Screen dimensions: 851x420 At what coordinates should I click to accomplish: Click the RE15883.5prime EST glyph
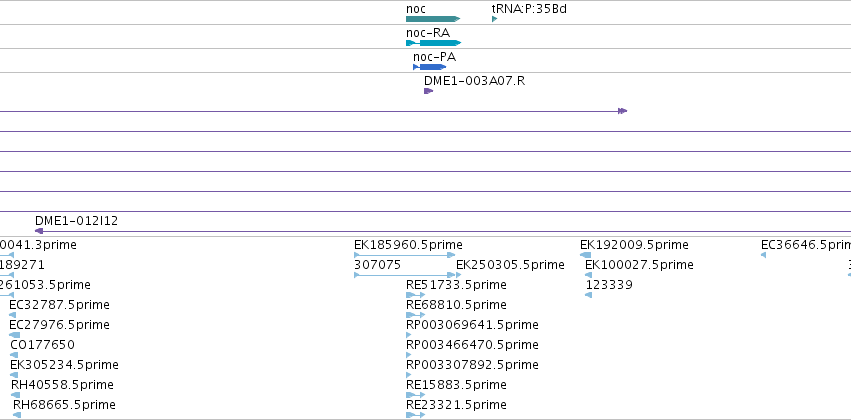(x=416, y=395)
